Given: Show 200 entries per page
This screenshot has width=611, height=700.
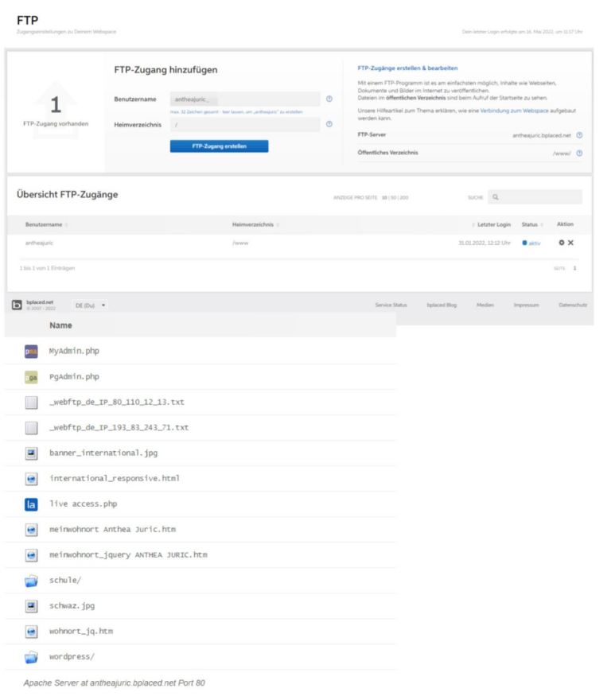Looking at the screenshot, I should [x=405, y=196].
